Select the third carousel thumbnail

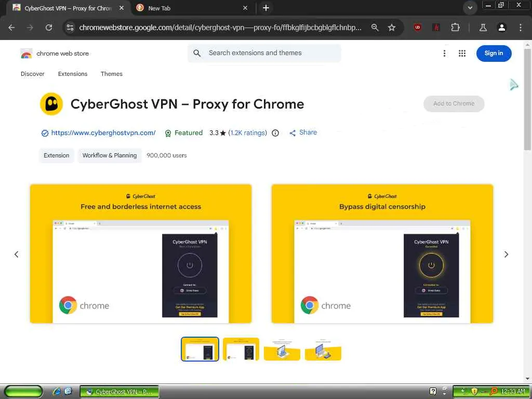(x=282, y=349)
